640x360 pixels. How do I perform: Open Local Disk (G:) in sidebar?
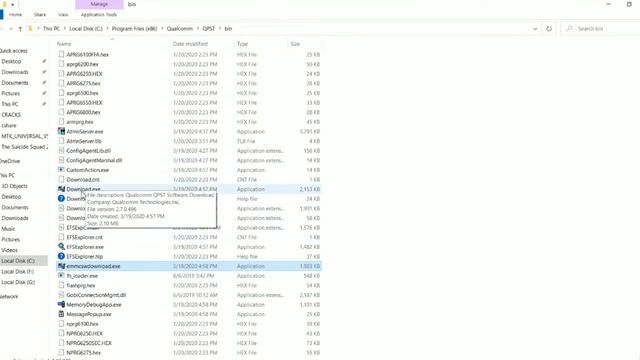click(18, 282)
